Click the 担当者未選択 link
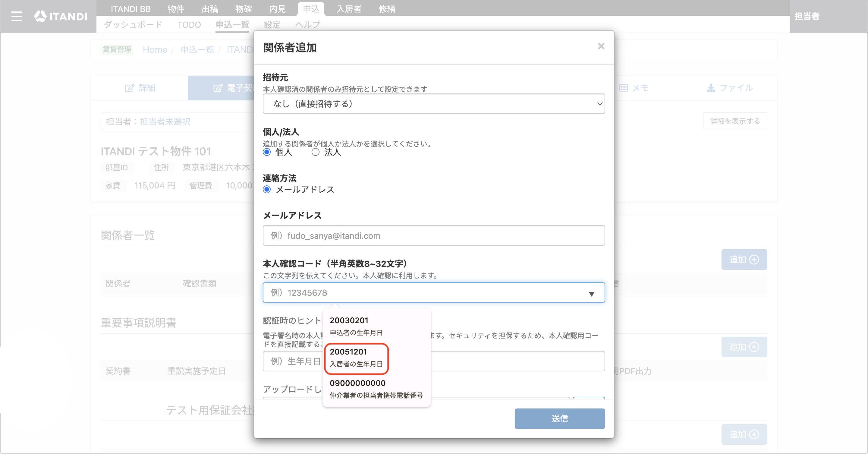Viewport: 868px width, 454px height. pyautogui.click(x=165, y=122)
